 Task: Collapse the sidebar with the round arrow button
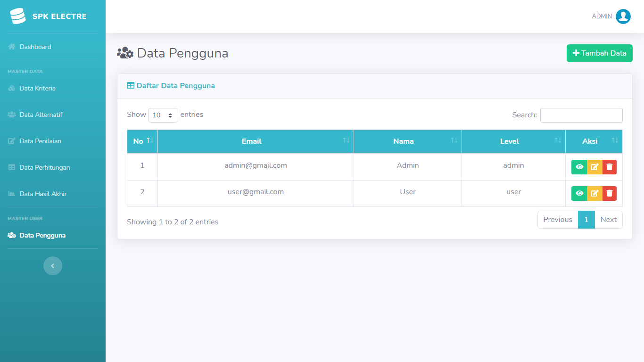pyautogui.click(x=53, y=266)
